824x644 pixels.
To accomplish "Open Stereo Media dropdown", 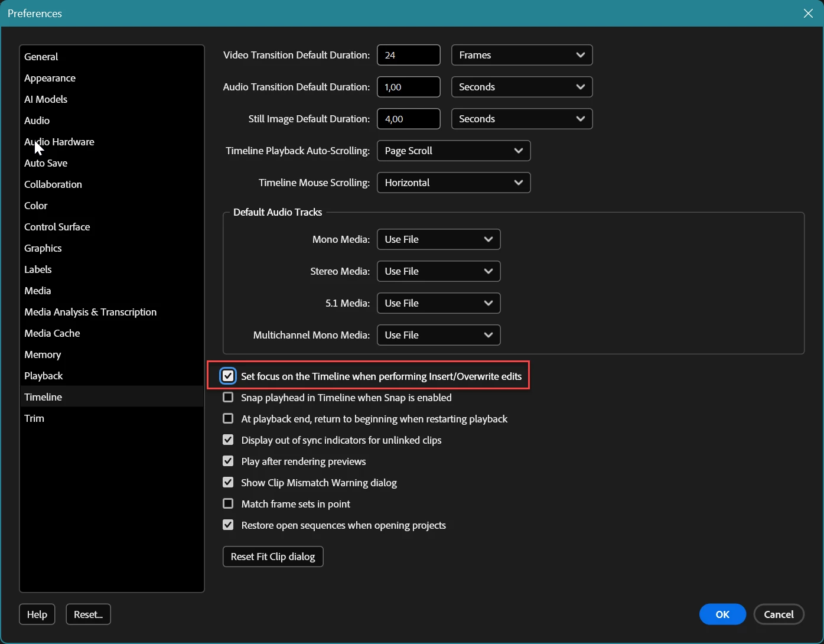I will (x=439, y=271).
